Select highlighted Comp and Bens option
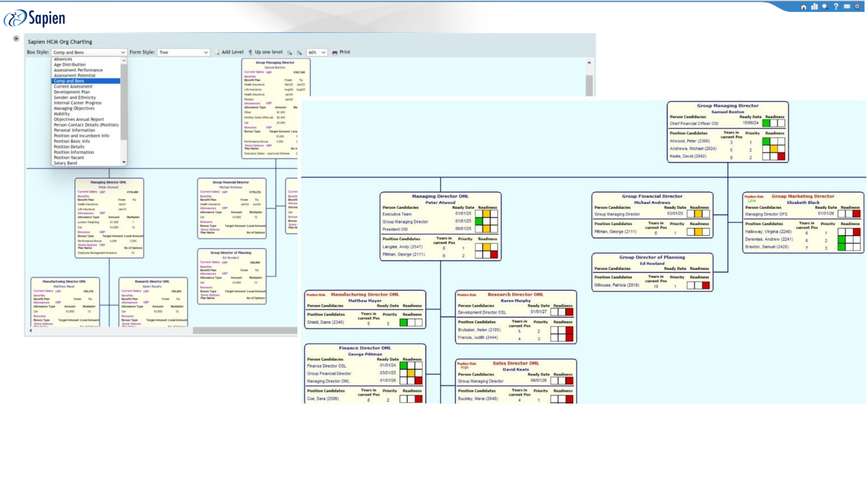This screenshot has width=868, height=486. [x=86, y=81]
